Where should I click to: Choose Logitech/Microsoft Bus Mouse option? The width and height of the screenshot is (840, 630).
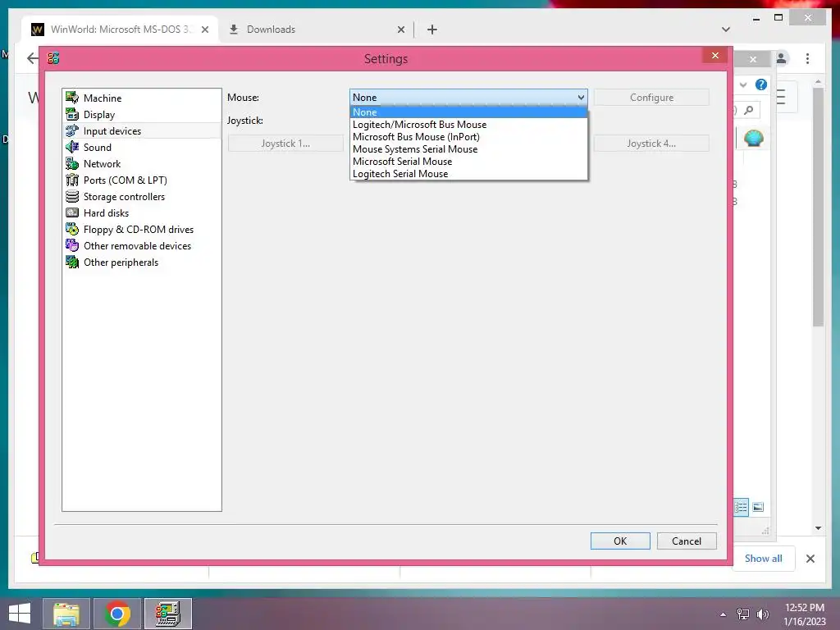(x=468, y=125)
